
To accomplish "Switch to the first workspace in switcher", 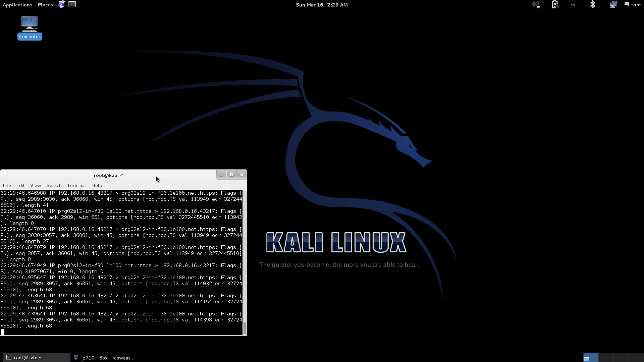I will tap(591, 358).
